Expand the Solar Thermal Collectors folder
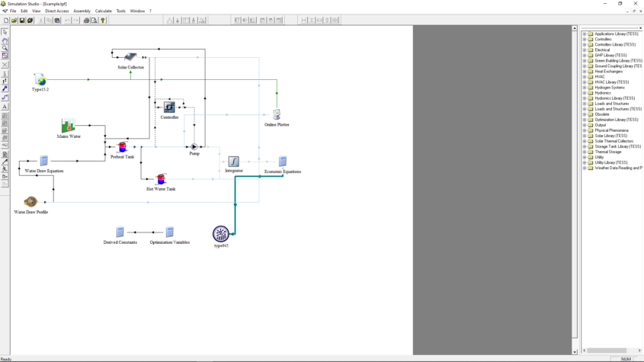Image resolution: width=644 pixels, height=362 pixels. coord(585,141)
